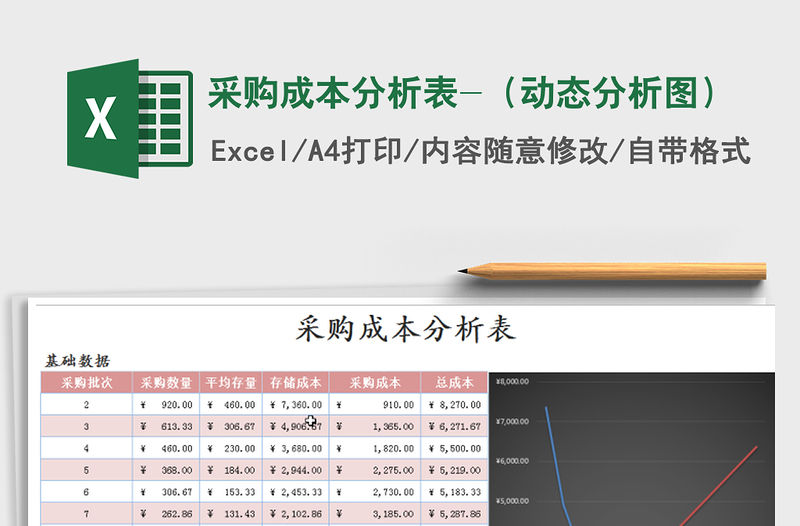Select the 采购批次 column header
This screenshot has height=526, width=800.
(x=86, y=382)
